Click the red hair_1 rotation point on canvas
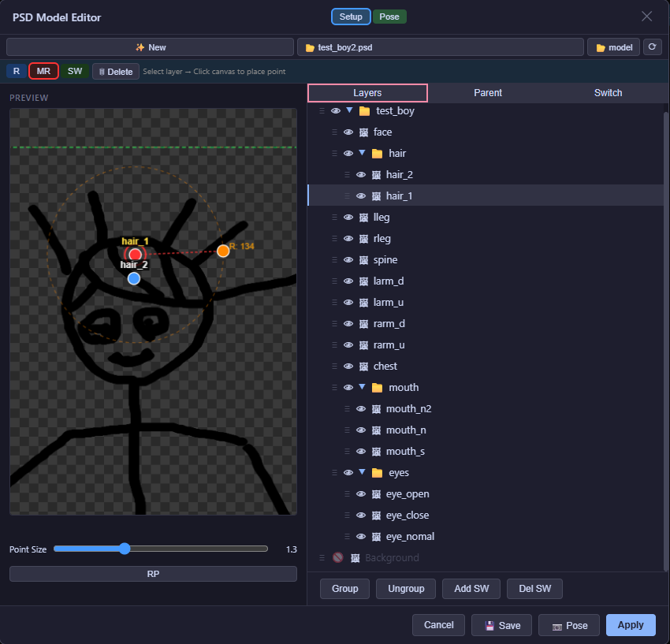 point(135,255)
